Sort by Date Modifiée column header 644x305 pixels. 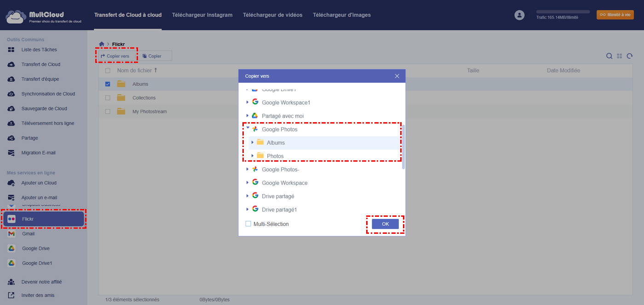(563, 71)
